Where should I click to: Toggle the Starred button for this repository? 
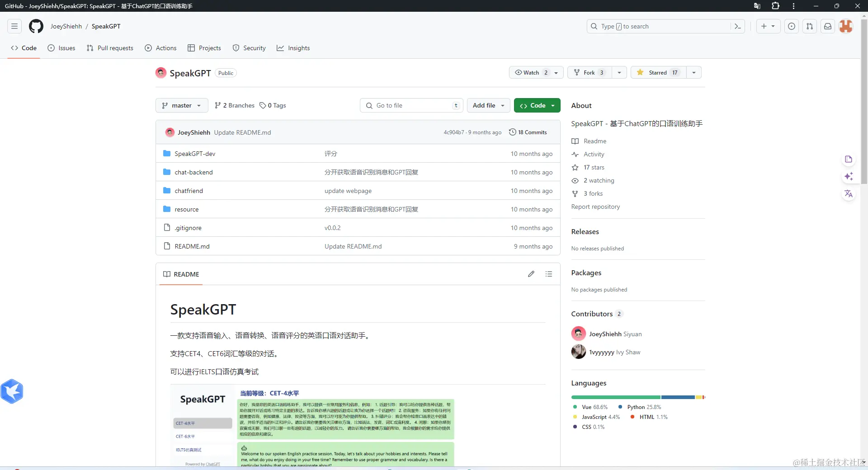pyautogui.click(x=658, y=72)
